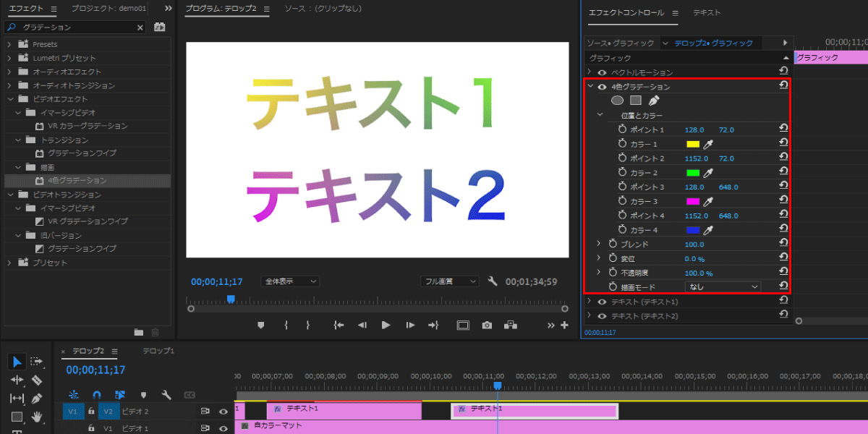Reset the 4色グラデーション effect
The image size is (868, 434).
[x=783, y=86]
